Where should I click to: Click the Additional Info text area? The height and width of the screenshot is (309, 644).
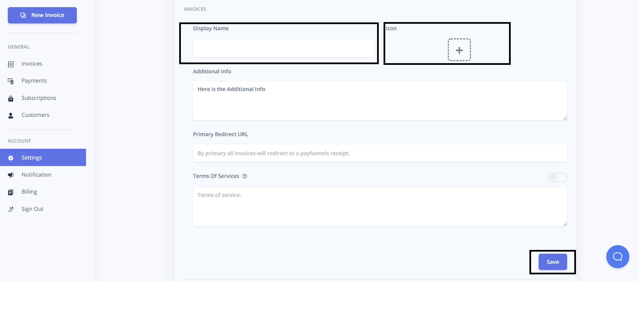click(x=380, y=100)
